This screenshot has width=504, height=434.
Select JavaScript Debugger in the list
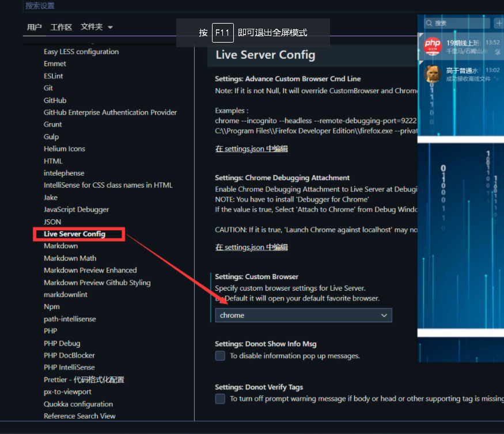(x=76, y=210)
